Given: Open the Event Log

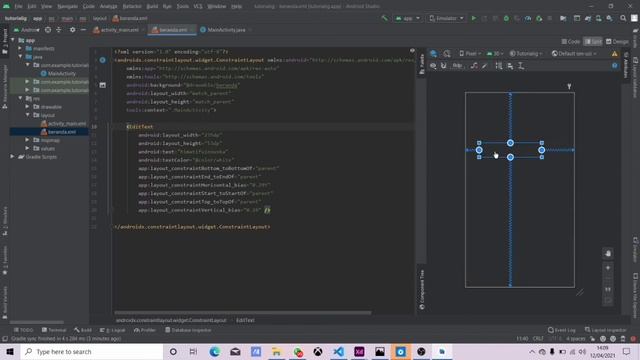Looking at the screenshot, I should [x=562, y=330].
